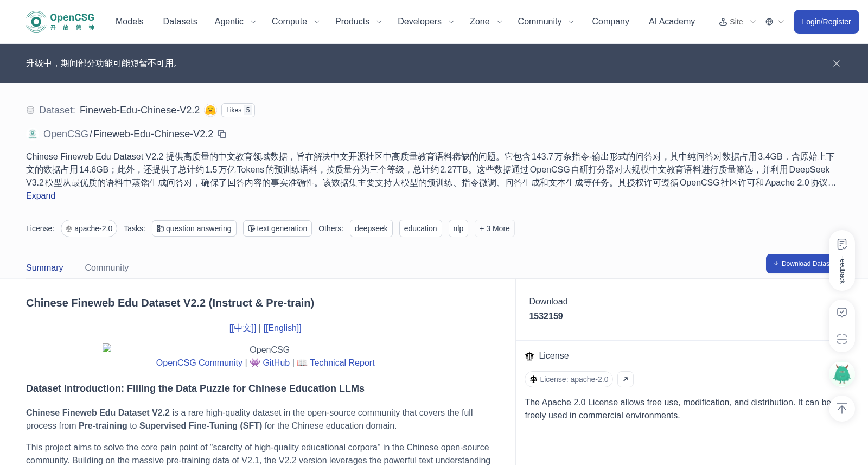This screenshot has width=868, height=465.
Task: Open the globe language selector
Action: 769,22
